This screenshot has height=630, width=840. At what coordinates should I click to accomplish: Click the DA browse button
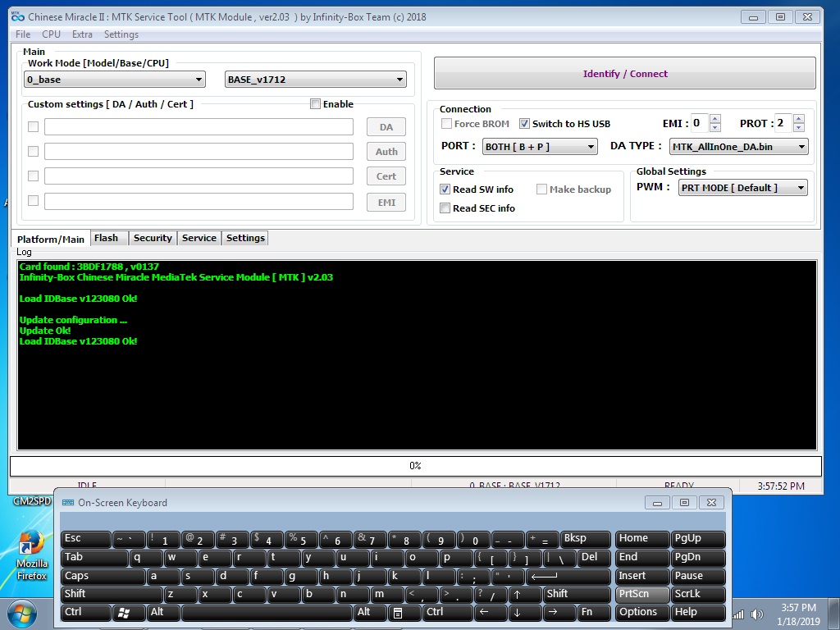click(x=386, y=127)
